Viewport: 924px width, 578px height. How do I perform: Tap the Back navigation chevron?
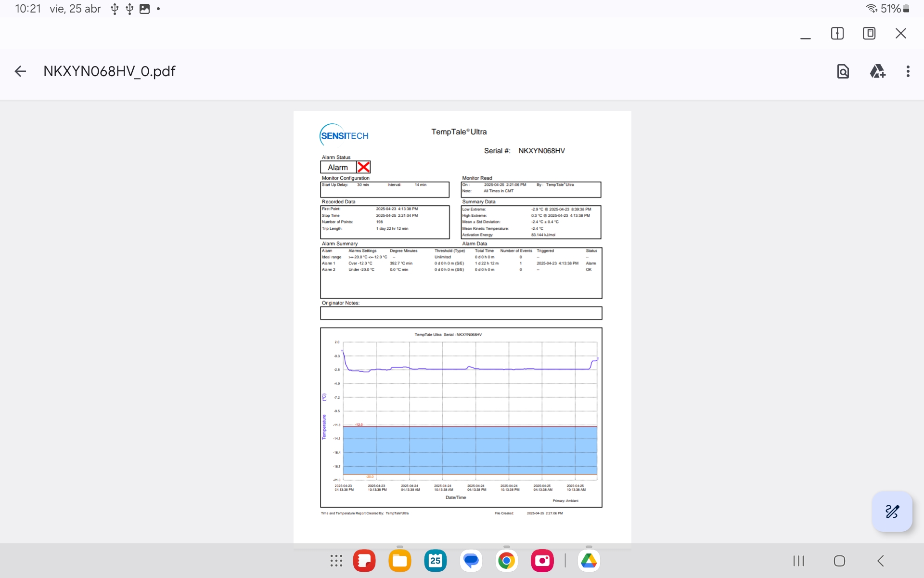[x=881, y=561]
